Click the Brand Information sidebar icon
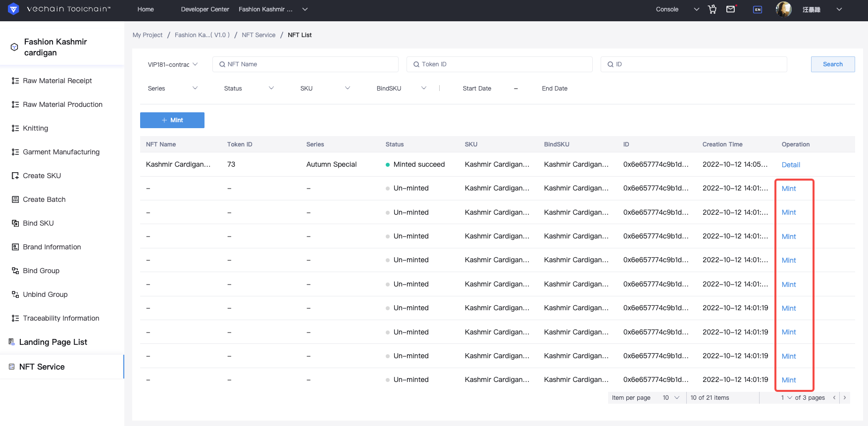Viewport: 868px width, 426px height. pyautogui.click(x=15, y=247)
